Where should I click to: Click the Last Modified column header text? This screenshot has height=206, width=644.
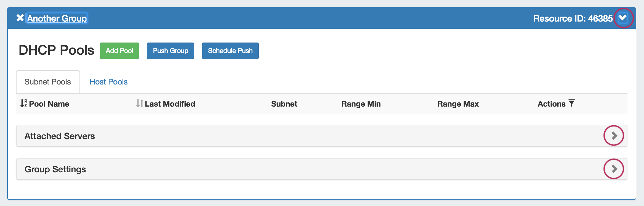(170, 104)
